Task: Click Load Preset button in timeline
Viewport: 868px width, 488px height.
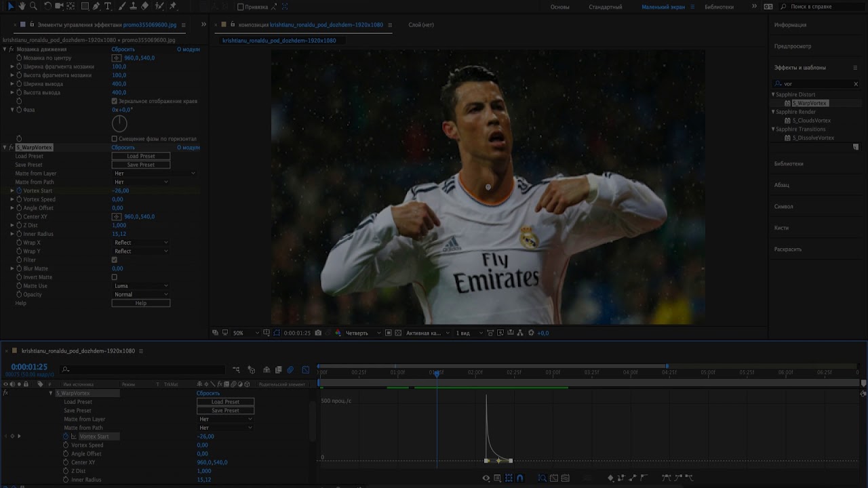Action: tap(225, 402)
